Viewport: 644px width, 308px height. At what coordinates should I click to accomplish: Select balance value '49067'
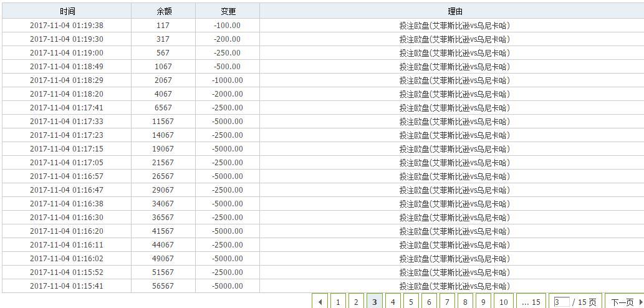[163, 259]
